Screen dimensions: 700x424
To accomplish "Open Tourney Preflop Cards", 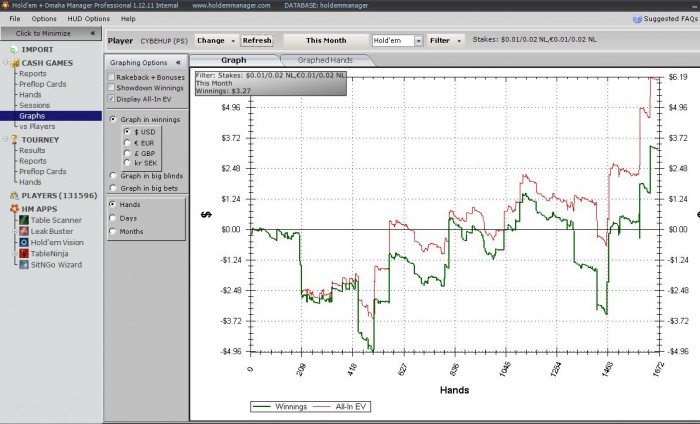I will tap(42, 171).
